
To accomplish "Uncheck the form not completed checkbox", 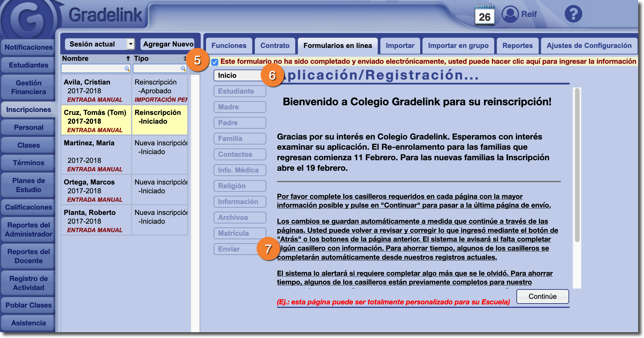I will [215, 62].
